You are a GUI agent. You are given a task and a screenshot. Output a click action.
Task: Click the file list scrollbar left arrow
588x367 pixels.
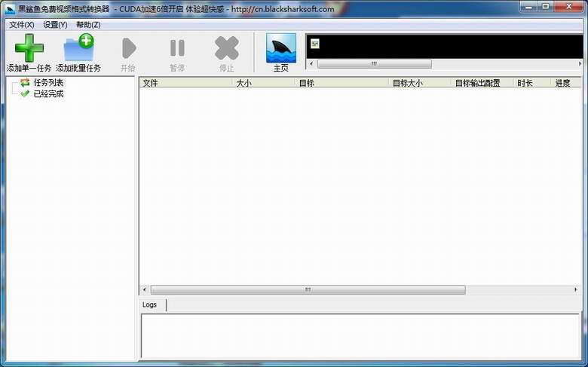145,290
